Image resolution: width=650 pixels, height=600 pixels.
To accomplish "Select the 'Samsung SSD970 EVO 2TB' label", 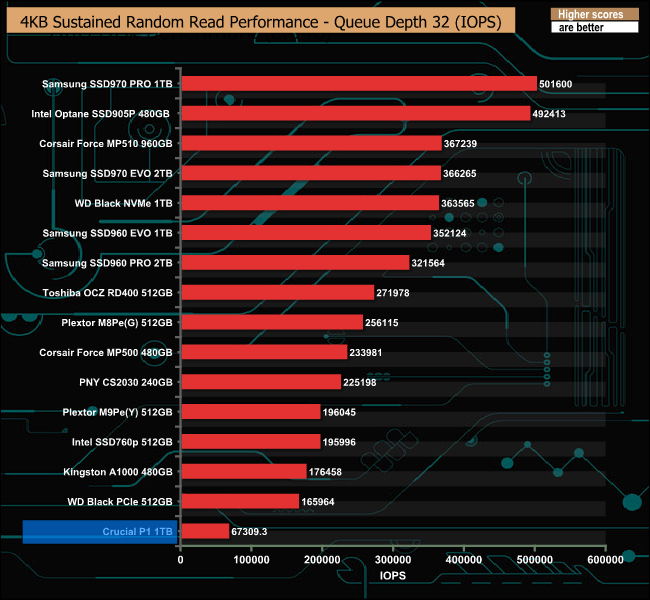I will tap(107, 173).
